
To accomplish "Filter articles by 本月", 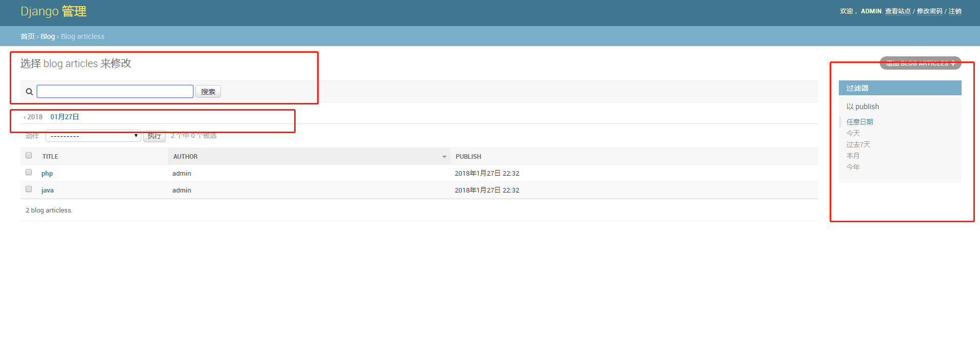I will click(x=853, y=156).
